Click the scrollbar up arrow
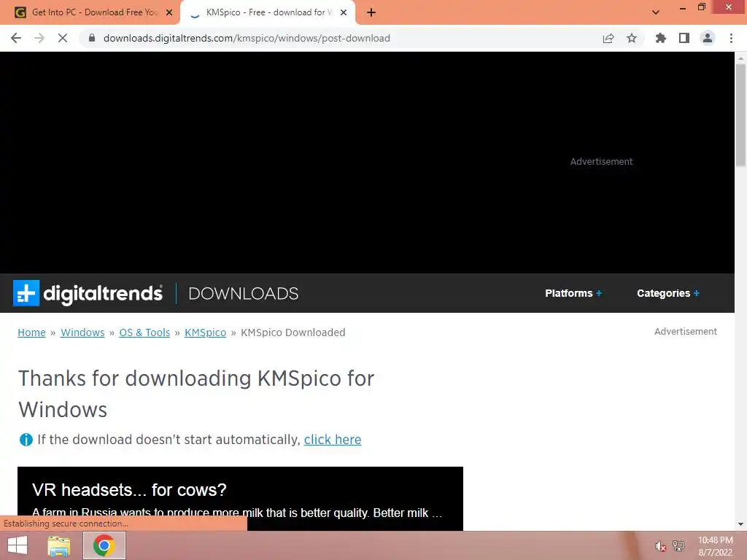This screenshot has height=560, width=747. (740, 58)
